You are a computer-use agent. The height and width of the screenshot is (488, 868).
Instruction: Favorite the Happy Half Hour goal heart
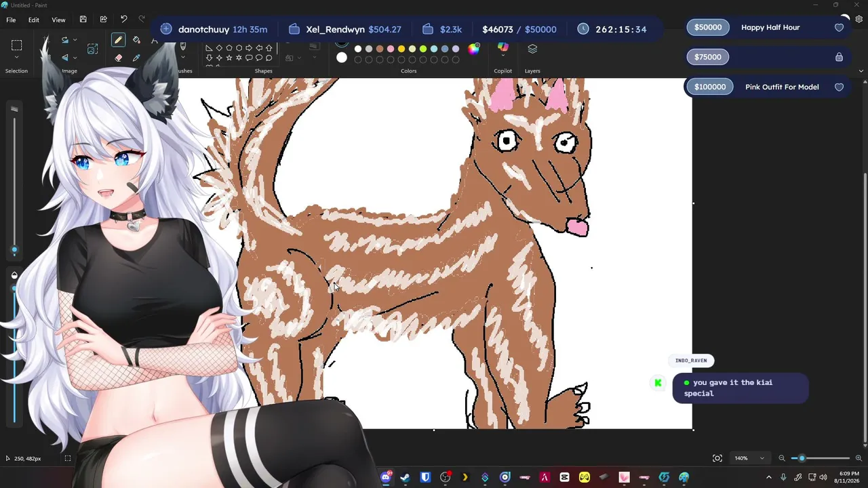tap(839, 28)
